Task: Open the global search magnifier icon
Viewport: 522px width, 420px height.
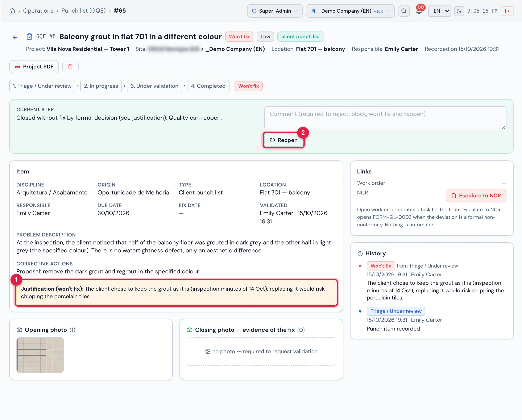Action: 404,11
